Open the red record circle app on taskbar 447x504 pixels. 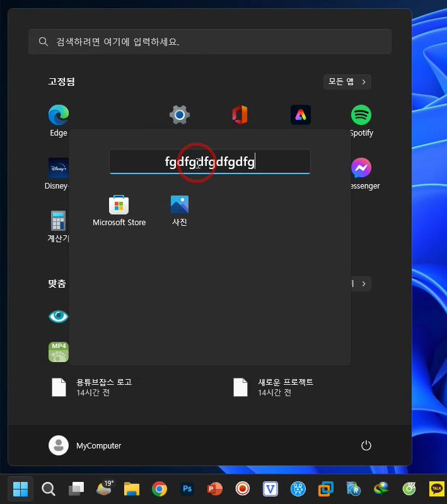[243, 489]
